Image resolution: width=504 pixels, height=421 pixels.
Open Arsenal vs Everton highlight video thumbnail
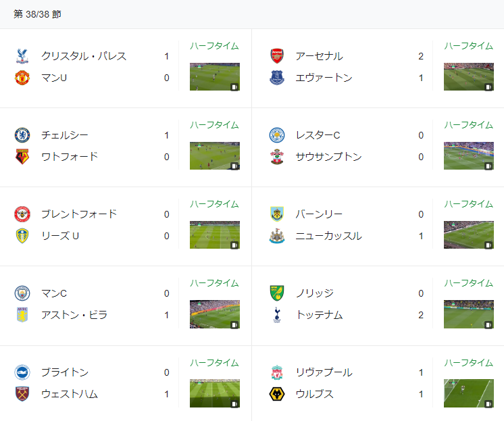click(x=468, y=77)
